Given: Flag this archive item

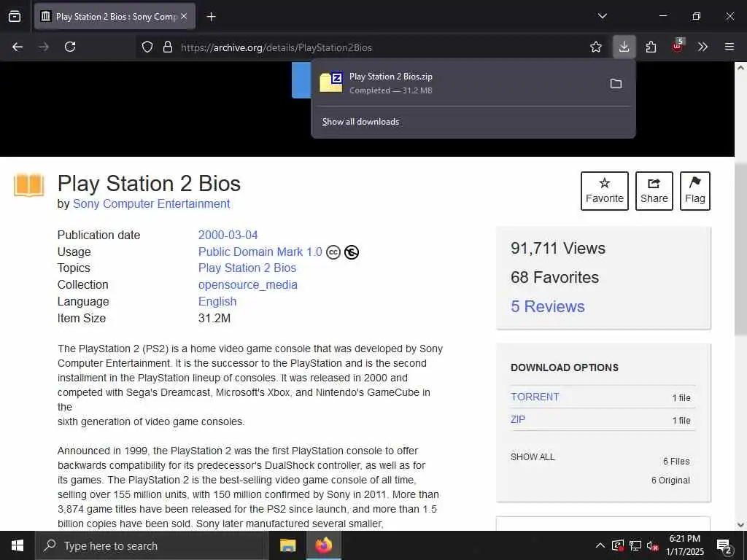Looking at the screenshot, I should coord(695,191).
